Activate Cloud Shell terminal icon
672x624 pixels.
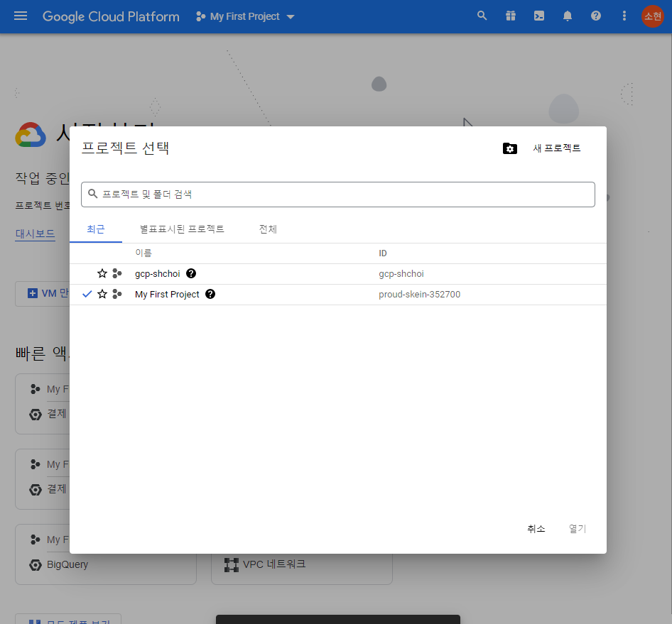pyautogui.click(x=539, y=16)
